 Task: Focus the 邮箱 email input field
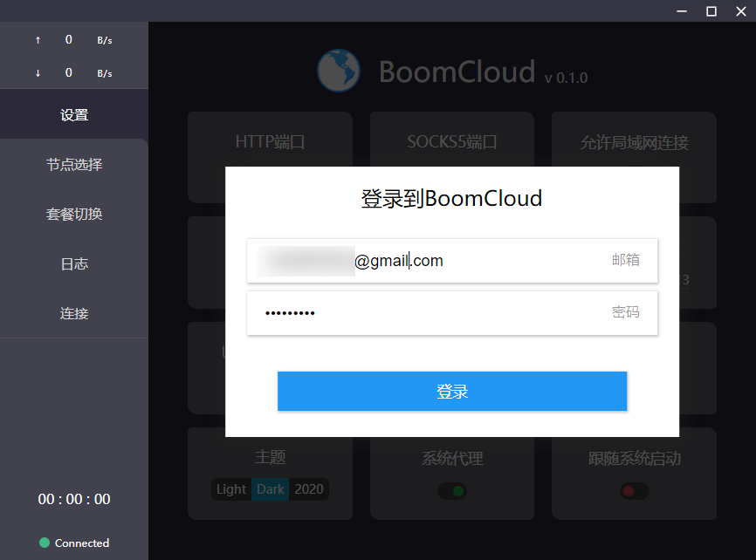(452, 261)
